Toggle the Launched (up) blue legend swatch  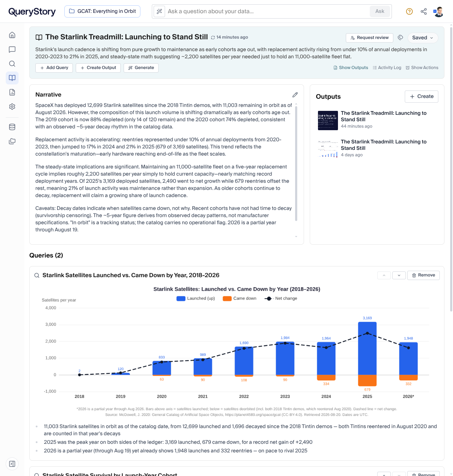181,299
